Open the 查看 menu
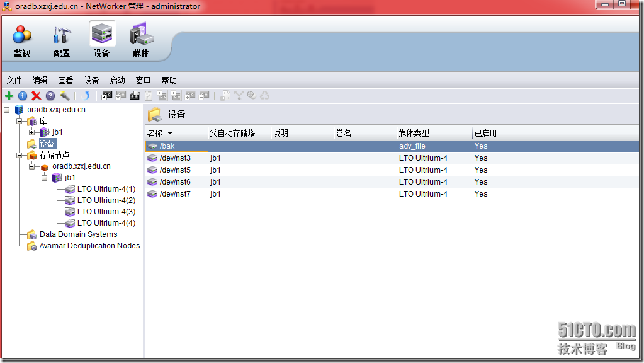Image resolution: width=644 pixels, height=363 pixels. 65,80
